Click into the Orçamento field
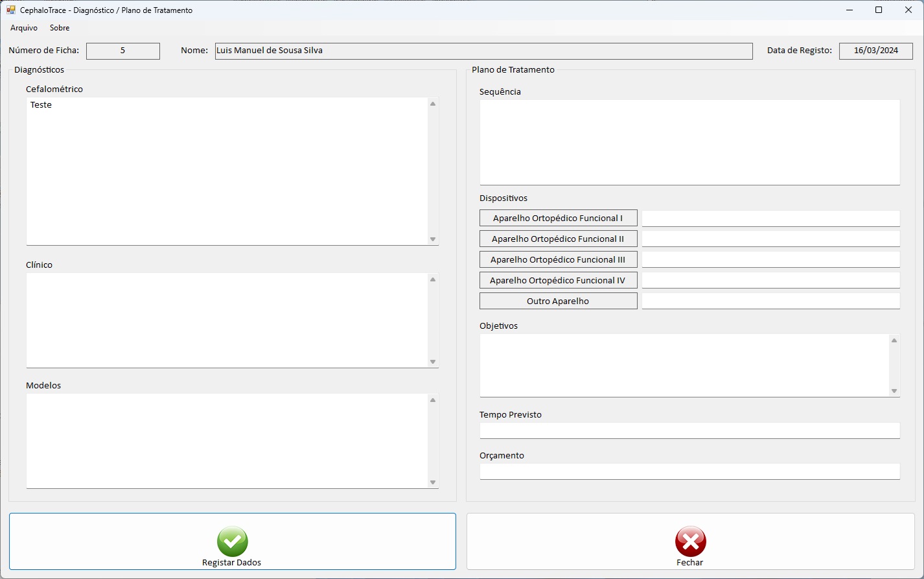This screenshot has height=579, width=924. click(x=689, y=471)
